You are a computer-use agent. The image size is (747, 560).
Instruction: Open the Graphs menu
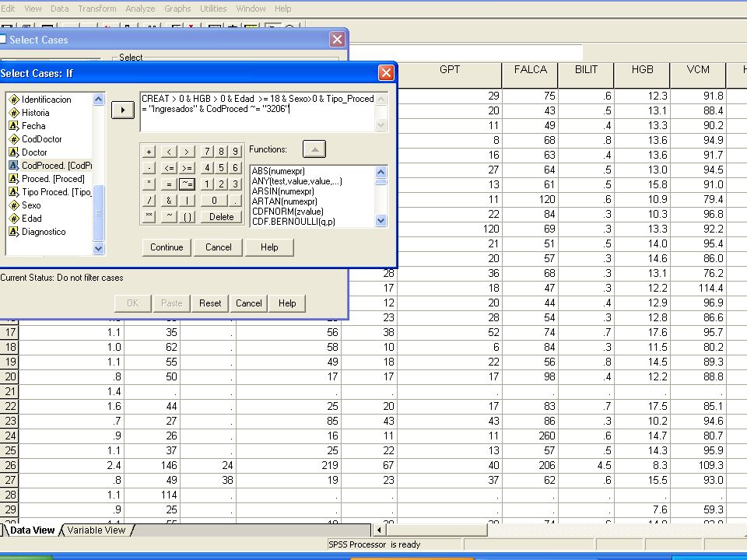pos(177,9)
